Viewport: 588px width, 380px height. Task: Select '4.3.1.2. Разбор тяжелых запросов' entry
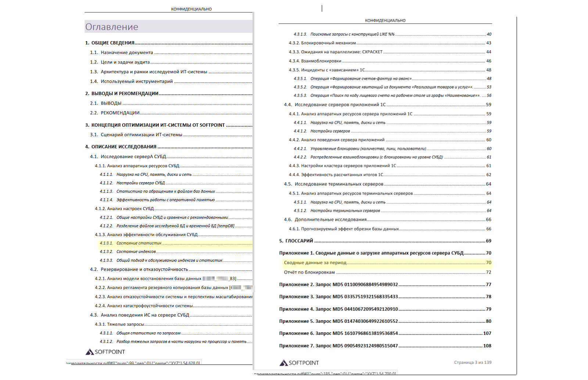pos(176,341)
